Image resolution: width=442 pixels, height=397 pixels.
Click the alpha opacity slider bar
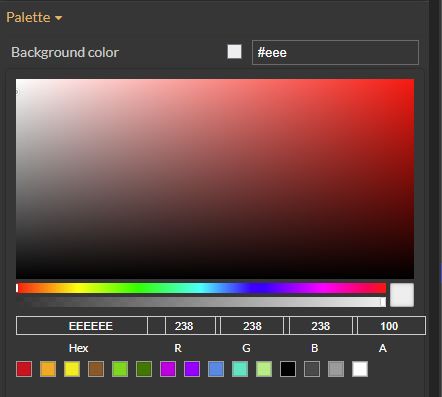[201, 302]
